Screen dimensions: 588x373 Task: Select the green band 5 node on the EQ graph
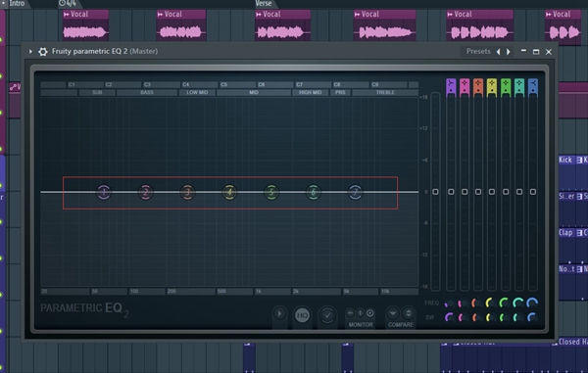pyautogui.click(x=271, y=193)
